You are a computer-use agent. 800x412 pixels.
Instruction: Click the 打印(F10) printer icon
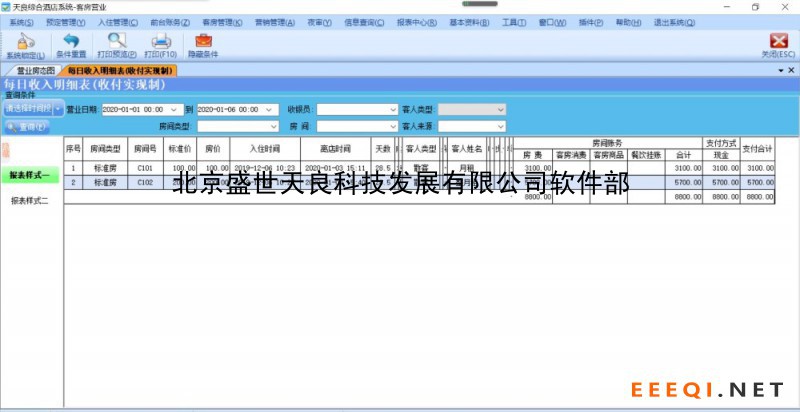click(160, 42)
